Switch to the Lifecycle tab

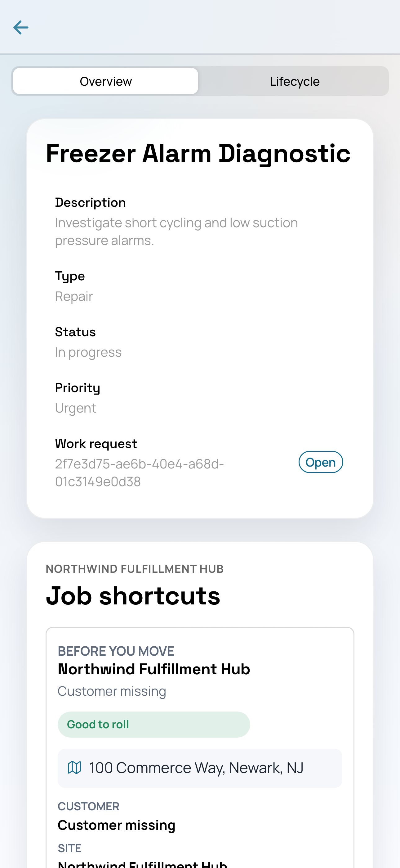pos(294,81)
